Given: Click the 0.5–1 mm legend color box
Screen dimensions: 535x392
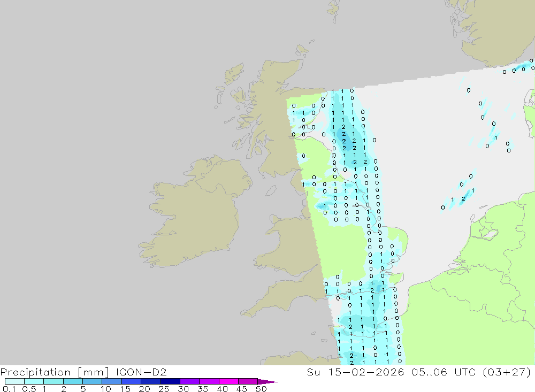Looking at the screenshot, I should click(34, 381).
